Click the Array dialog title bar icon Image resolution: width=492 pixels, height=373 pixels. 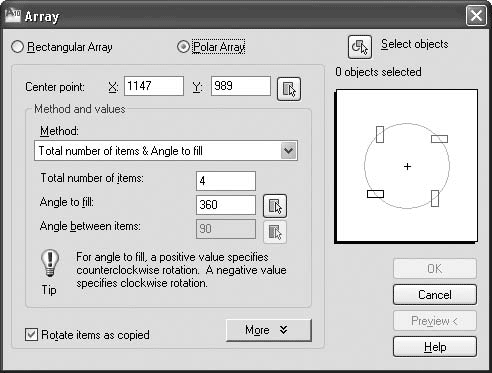13,16
